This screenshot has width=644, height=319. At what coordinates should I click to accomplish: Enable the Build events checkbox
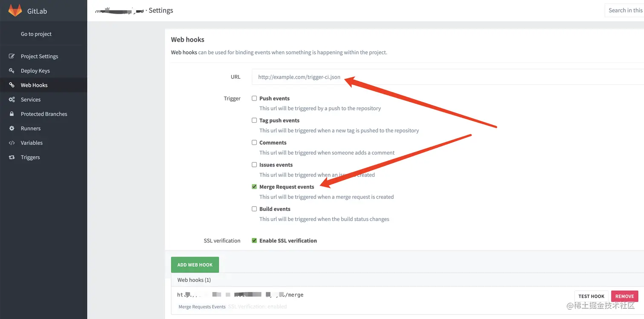point(254,209)
